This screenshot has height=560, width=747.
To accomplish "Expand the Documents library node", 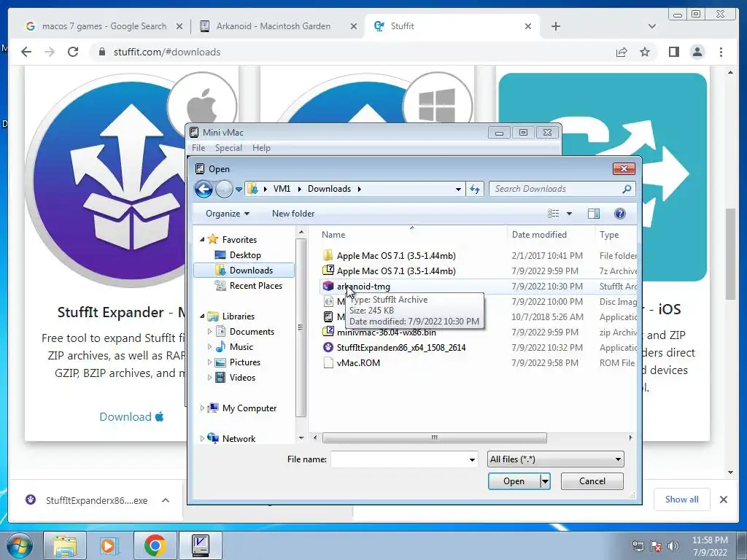I will (209, 332).
